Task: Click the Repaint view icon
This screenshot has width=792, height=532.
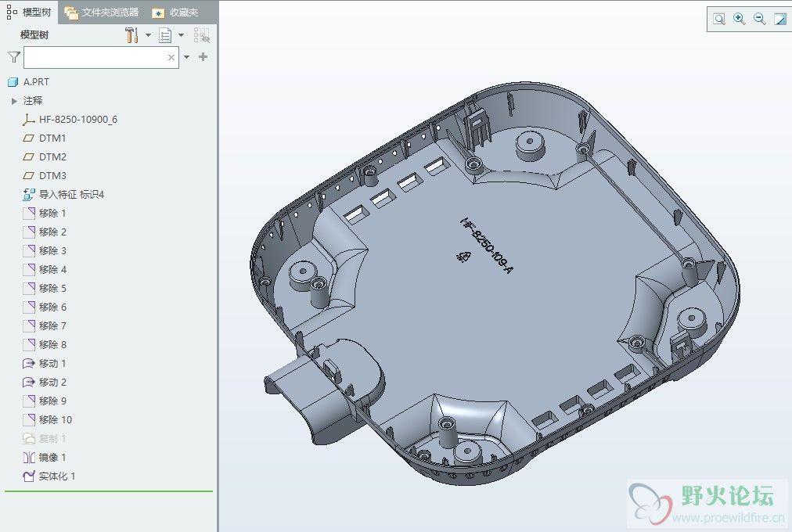Action: (780, 20)
